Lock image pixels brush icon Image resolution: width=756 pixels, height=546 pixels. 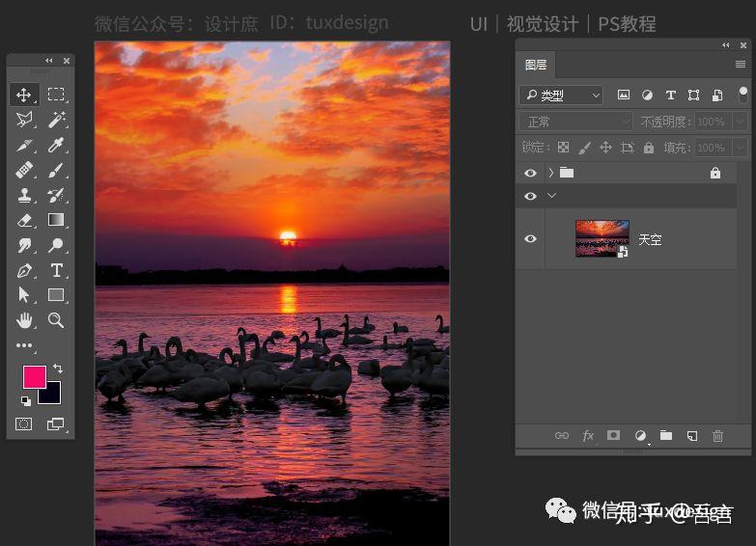584,148
